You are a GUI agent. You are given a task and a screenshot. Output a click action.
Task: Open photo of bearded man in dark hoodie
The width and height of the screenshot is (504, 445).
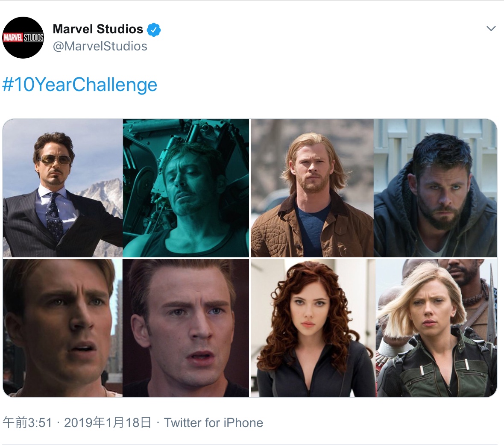436,188
